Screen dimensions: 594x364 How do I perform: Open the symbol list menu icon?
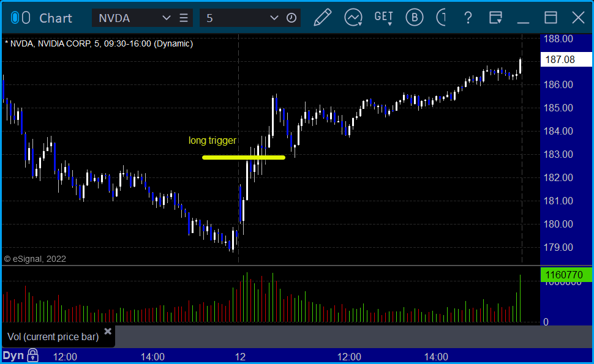[x=184, y=18]
